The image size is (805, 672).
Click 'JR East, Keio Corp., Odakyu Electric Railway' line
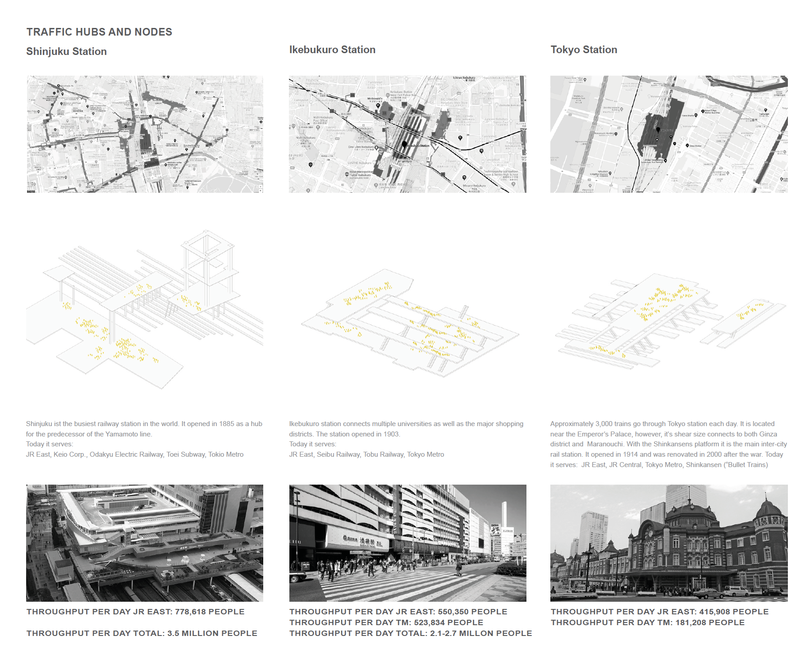coord(135,454)
